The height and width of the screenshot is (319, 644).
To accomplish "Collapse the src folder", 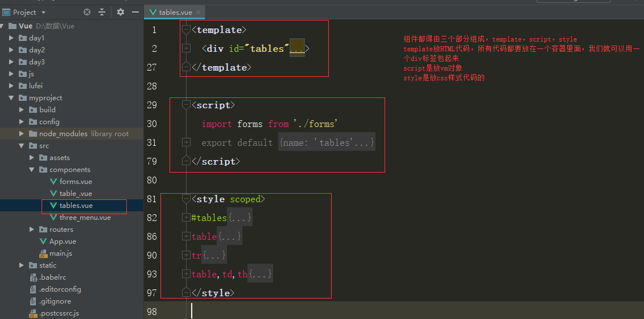I will click(x=22, y=145).
